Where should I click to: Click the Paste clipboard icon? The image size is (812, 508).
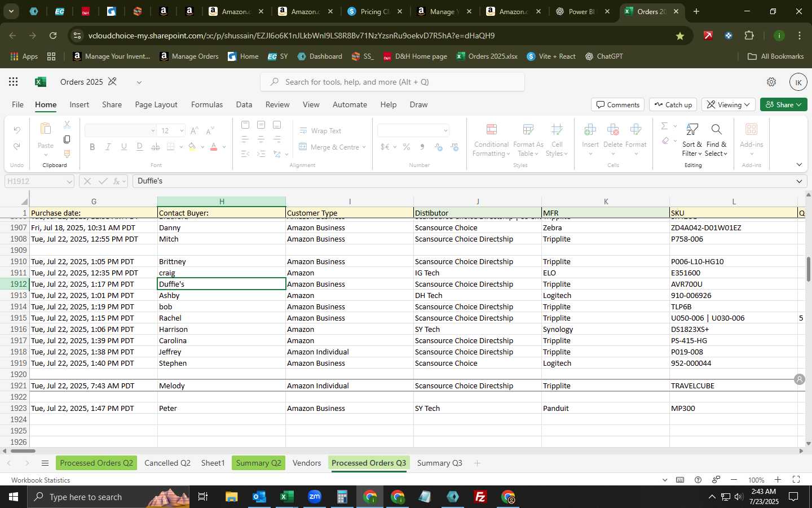pyautogui.click(x=46, y=129)
